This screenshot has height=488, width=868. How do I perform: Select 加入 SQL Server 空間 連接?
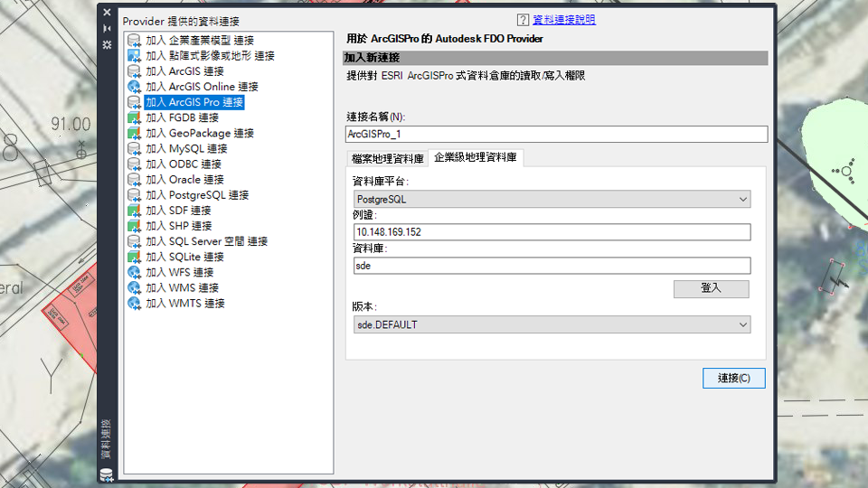pos(206,242)
